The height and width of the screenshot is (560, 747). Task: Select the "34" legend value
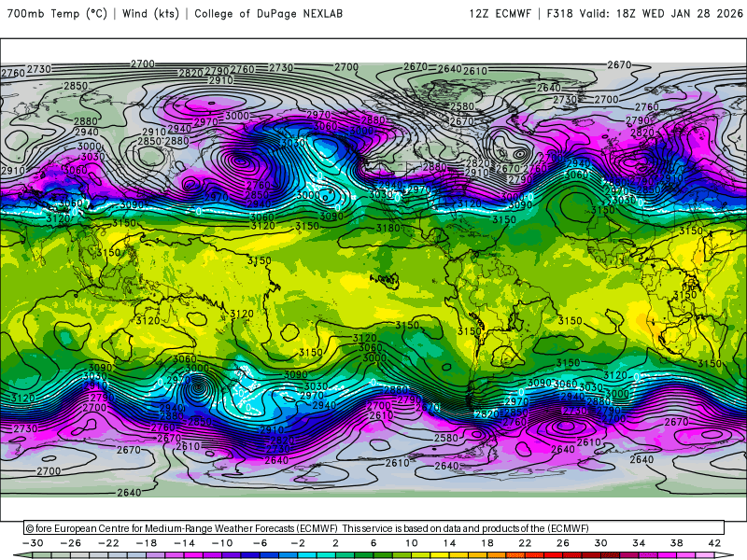639,543
